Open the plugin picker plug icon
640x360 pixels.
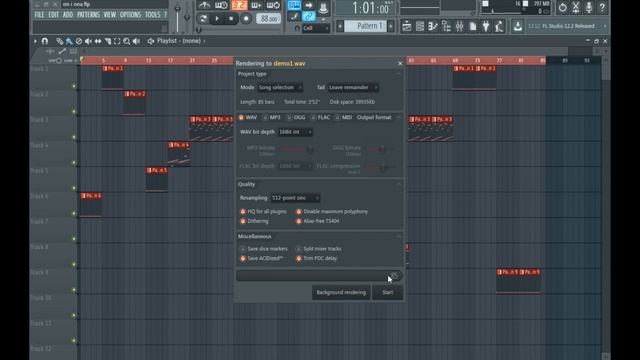(486, 27)
